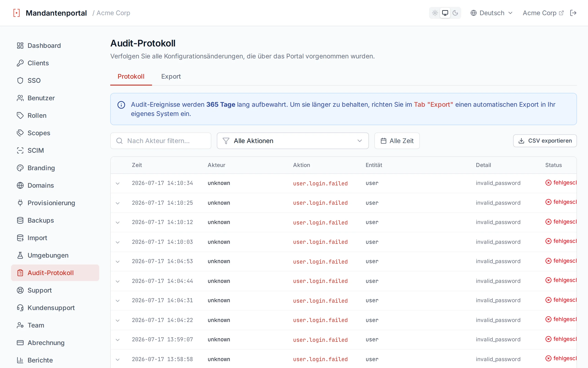Screen dimensions: 588x368
Task: Follow Tab "Export" link in info banner
Action: [x=433, y=104]
